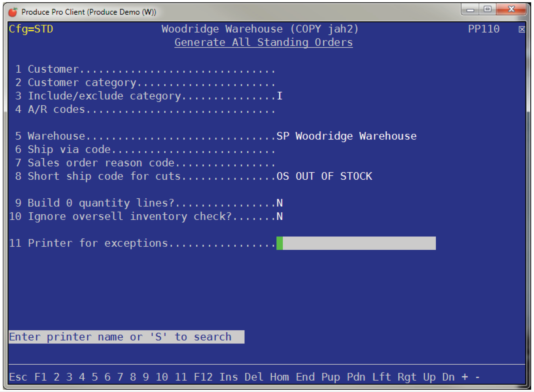Click function key 10 in bottom bar
The width and height of the screenshot is (534, 392).
[x=162, y=377]
